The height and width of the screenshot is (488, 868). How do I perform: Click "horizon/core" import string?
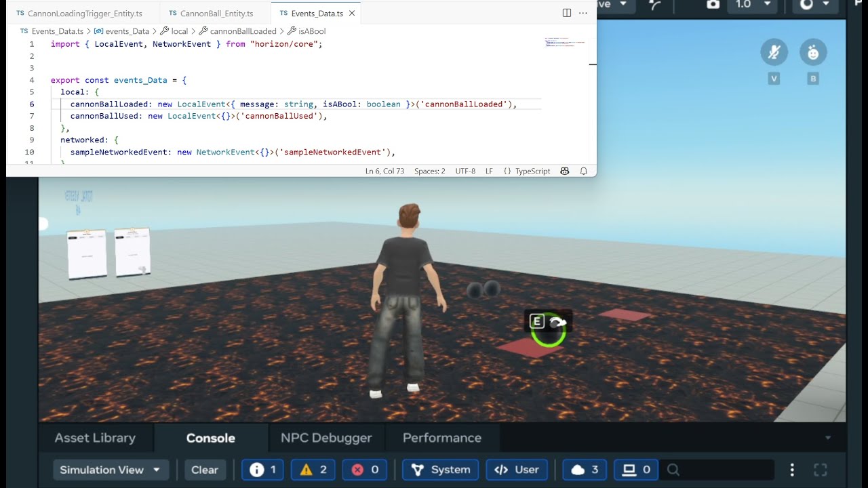coord(283,44)
